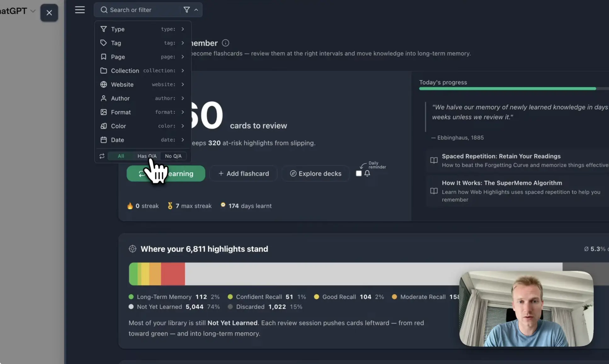Click the Add flashcard button
This screenshot has height=364, width=609.
click(x=243, y=173)
